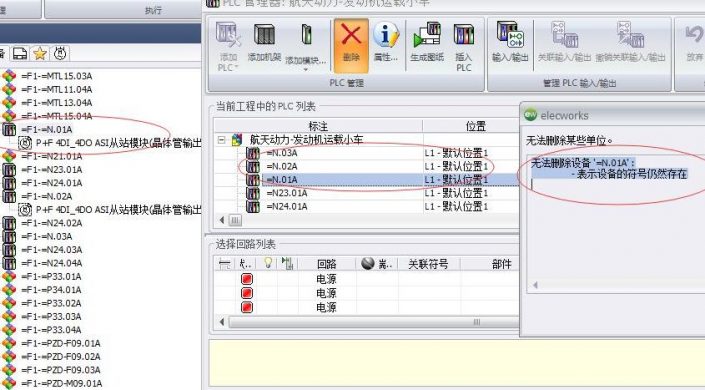Collapse 航天动力-发动机运载小车 tree node
The height and width of the screenshot is (390, 705).
point(221,140)
